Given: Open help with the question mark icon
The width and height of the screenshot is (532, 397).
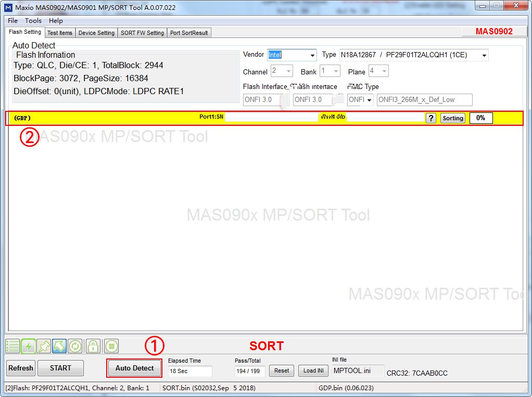Looking at the screenshot, I should coord(430,118).
